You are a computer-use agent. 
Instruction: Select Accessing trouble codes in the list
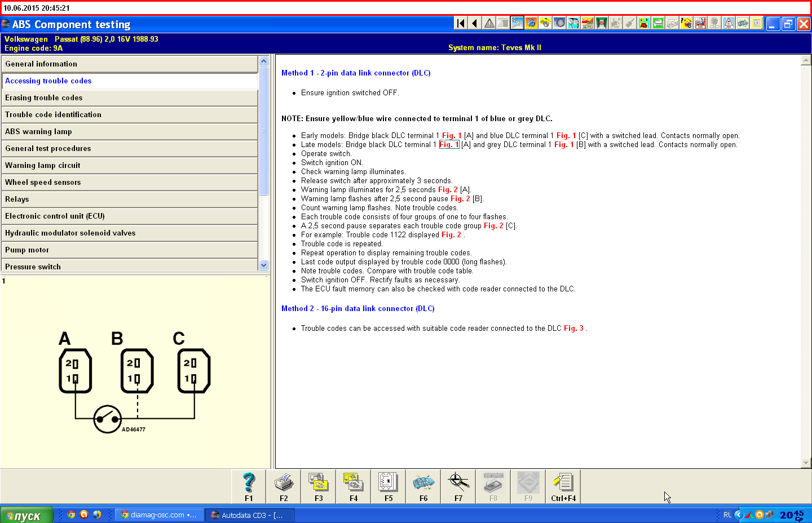(130, 81)
